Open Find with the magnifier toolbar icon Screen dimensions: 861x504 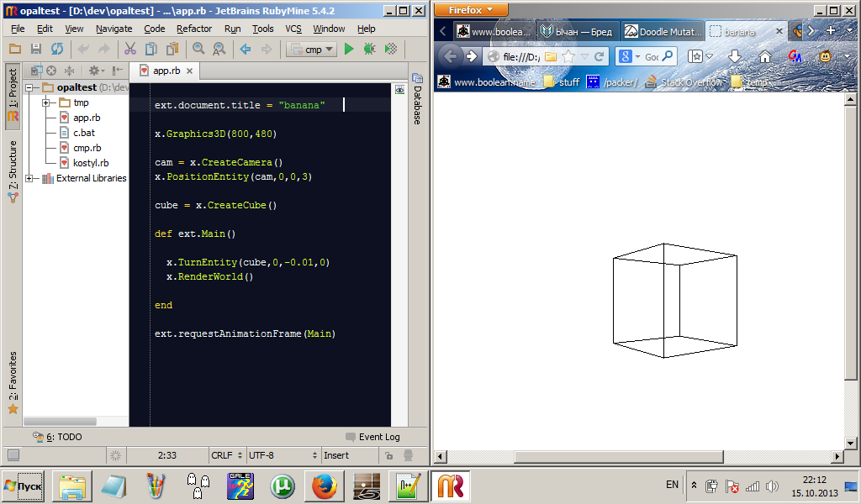[199, 50]
